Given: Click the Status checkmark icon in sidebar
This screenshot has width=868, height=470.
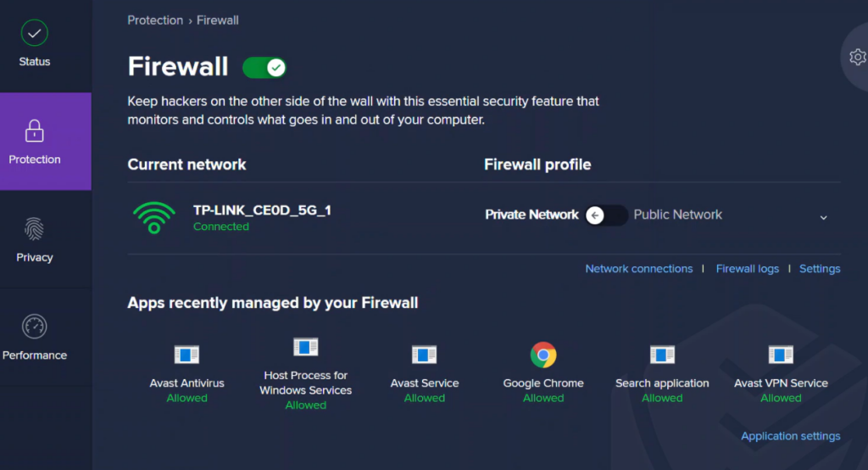Looking at the screenshot, I should coord(34,33).
